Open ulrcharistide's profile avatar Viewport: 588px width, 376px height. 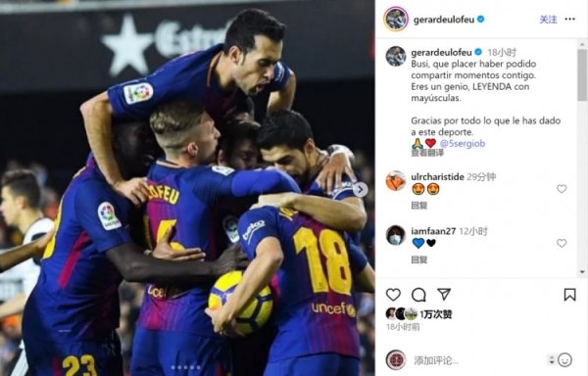pyautogui.click(x=396, y=181)
